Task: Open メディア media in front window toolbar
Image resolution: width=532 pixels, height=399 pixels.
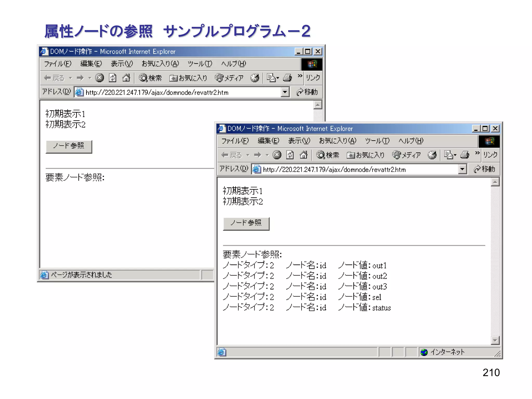Action: point(407,155)
